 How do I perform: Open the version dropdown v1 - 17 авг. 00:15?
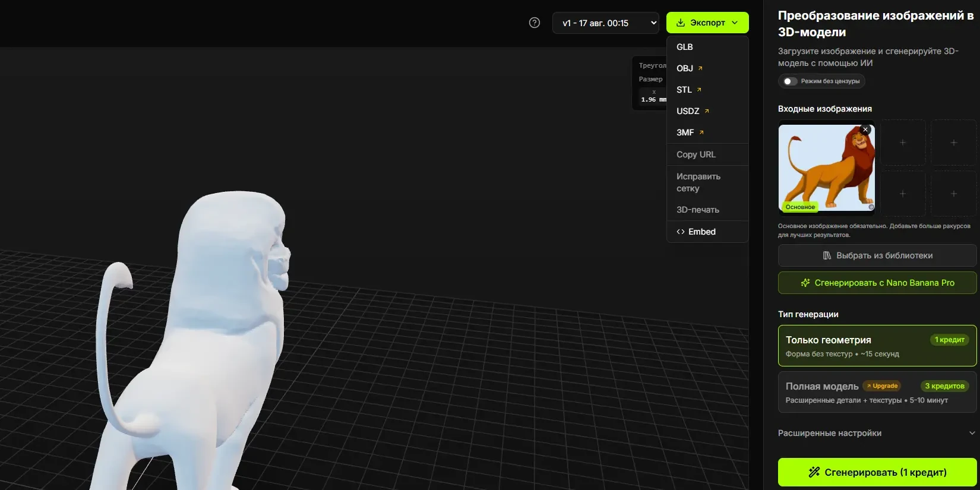click(x=606, y=23)
